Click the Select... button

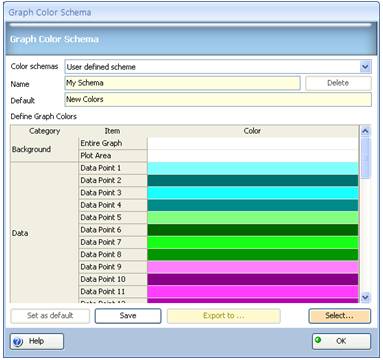pos(339,316)
